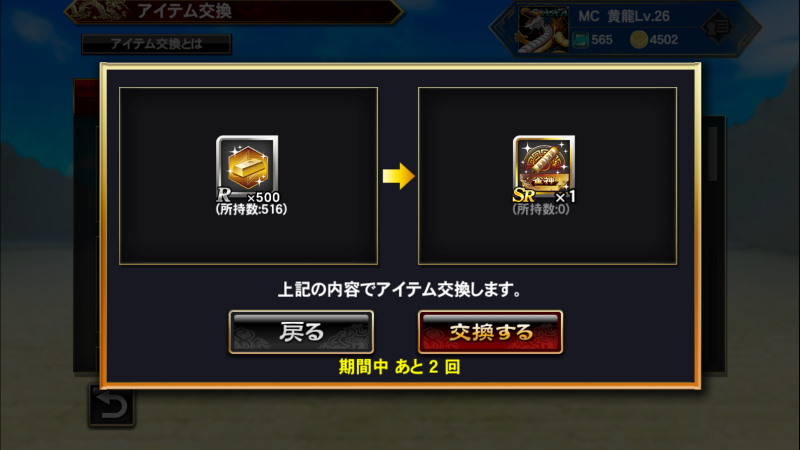Click the 交換する exchange button
Screen dimensions: 800x450
(x=490, y=332)
